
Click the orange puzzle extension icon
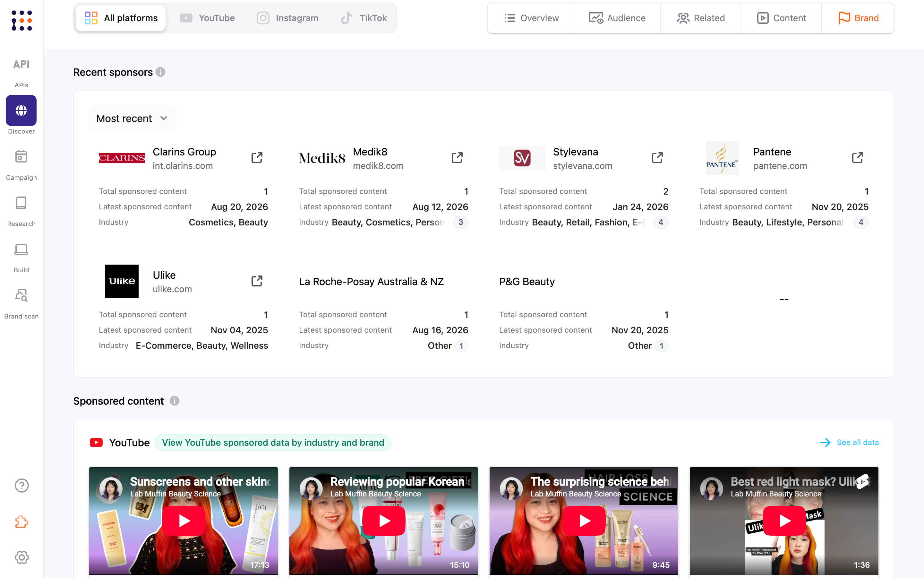tap(22, 521)
